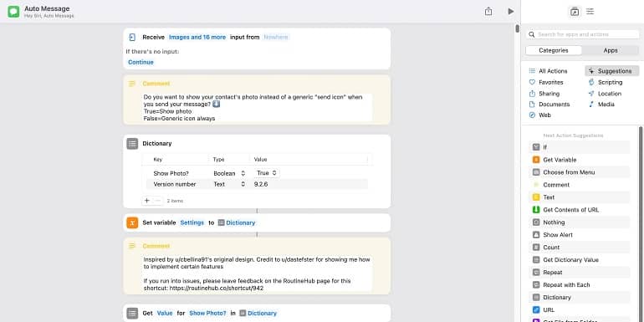Image resolution: width=644 pixels, height=322 pixels.
Task: Click the Auto Message shortcut app icon
Action: tap(13, 12)
